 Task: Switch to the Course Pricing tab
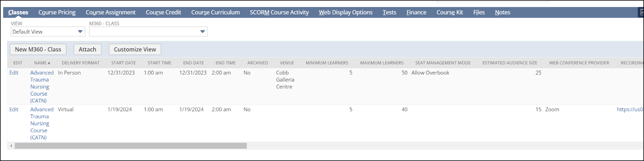57,12
